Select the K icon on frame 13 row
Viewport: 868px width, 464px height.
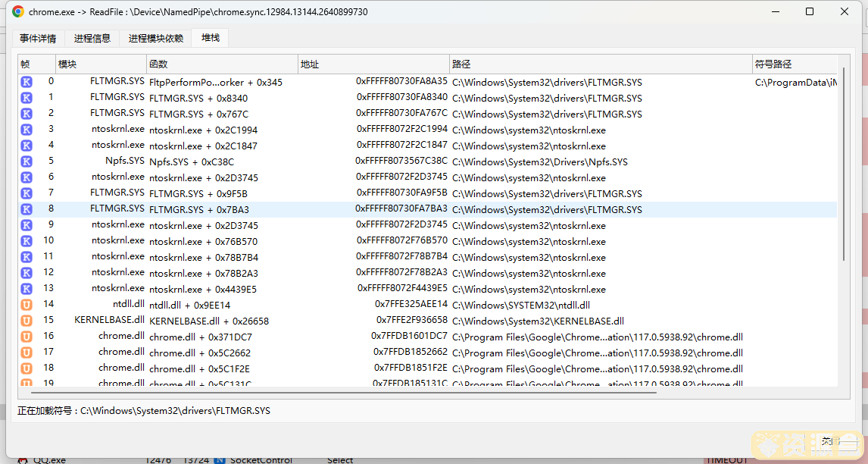(x=27, y=289)
